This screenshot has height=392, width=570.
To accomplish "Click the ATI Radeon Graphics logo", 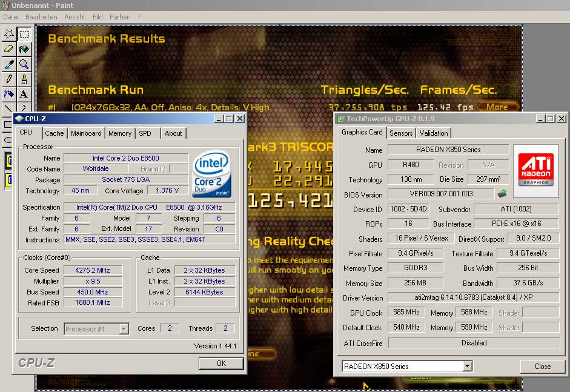I will 536,170.
